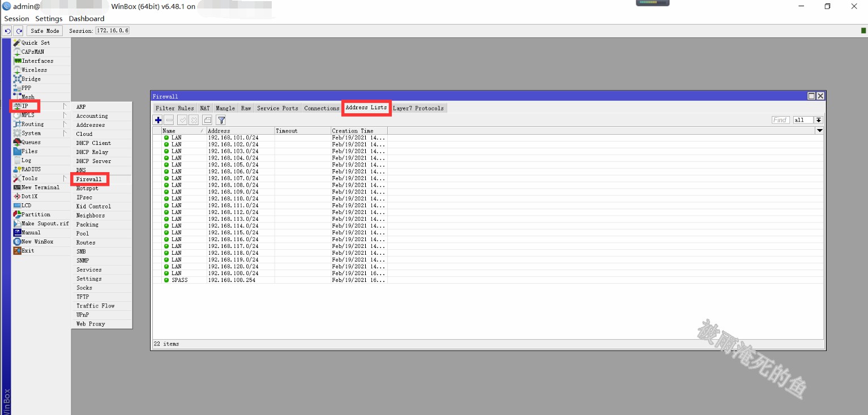Click the Redo arrow icon in the toolbar
Screen dimensions: 868x415
pos(19,31)
